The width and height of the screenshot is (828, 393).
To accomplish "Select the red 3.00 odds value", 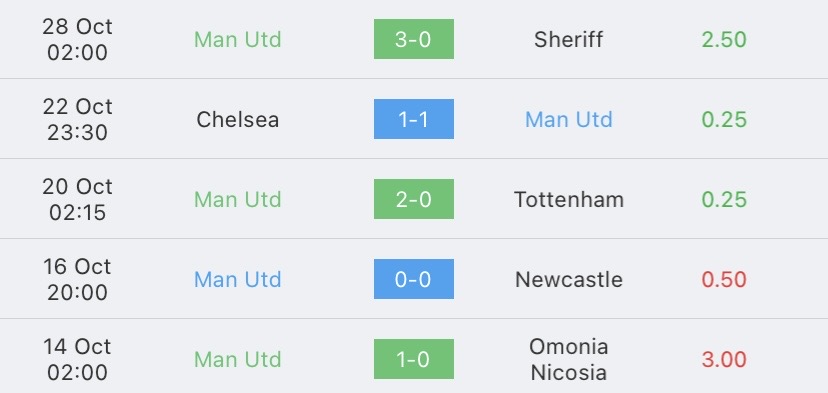I will (724, 359).
